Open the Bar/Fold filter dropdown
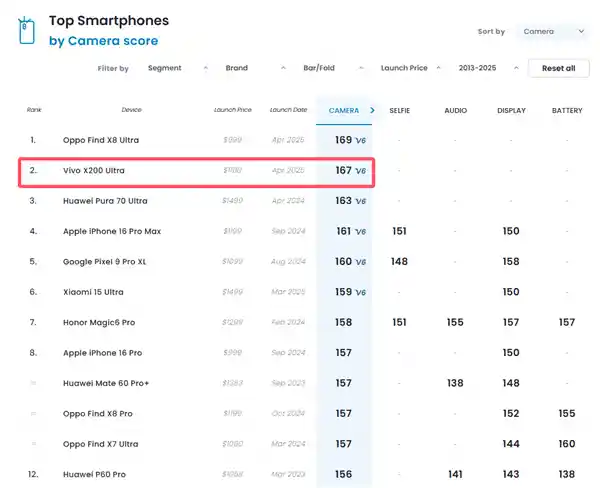The image size is (600, 488). tap(333, 68)
